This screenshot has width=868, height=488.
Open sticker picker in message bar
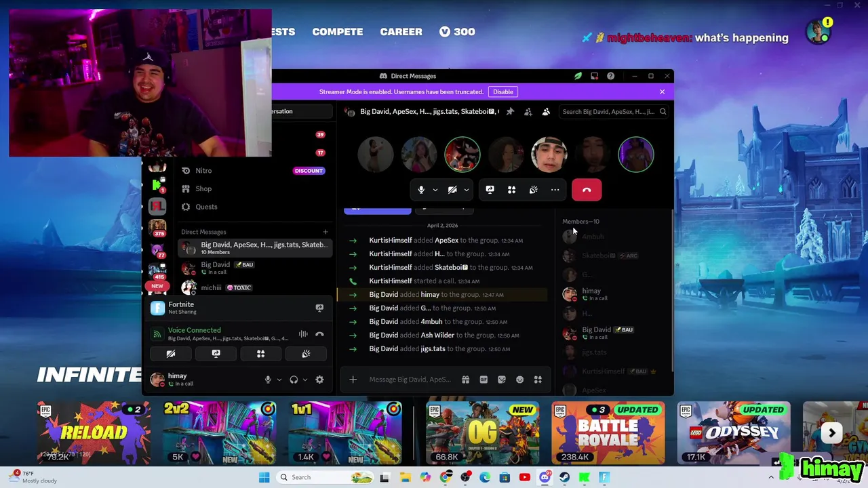[x=502, y=380]
